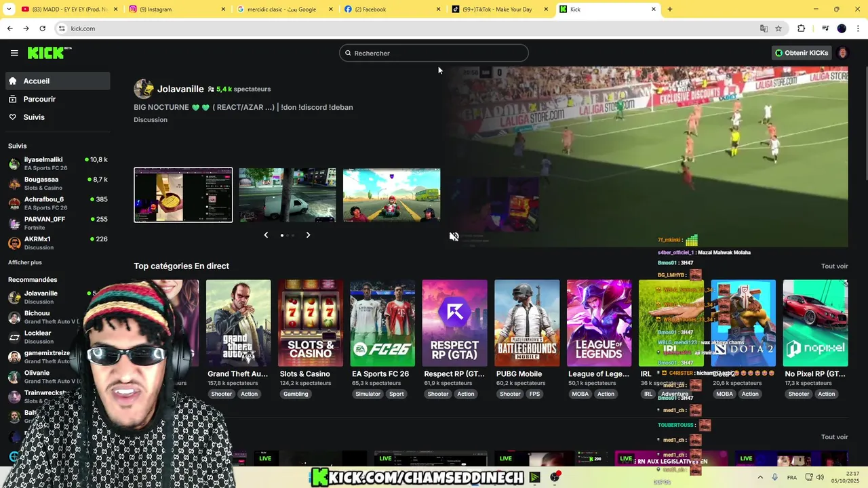
Task: Go back in browser
Action: pos(9,28)
